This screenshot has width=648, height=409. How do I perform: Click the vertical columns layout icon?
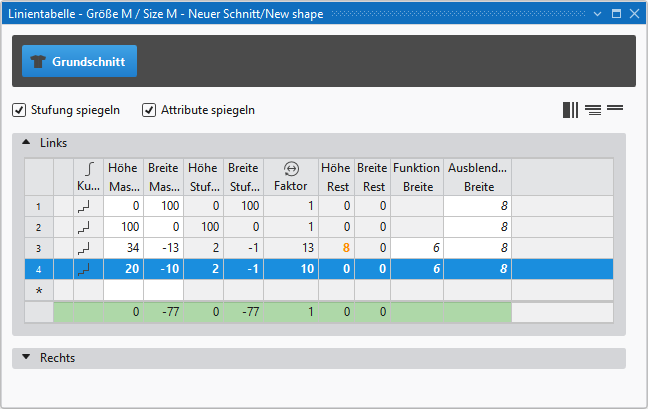pyautogui.click(x=570, y=110)
